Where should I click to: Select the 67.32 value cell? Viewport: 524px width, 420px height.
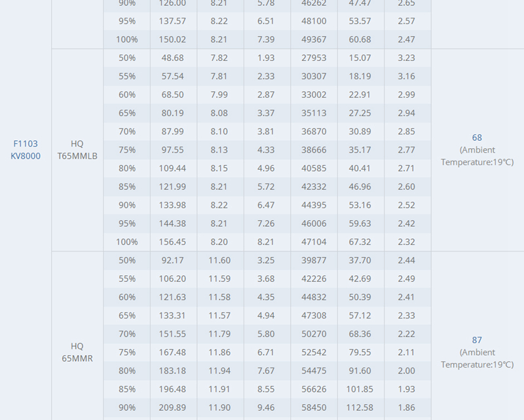click(360, 242)
